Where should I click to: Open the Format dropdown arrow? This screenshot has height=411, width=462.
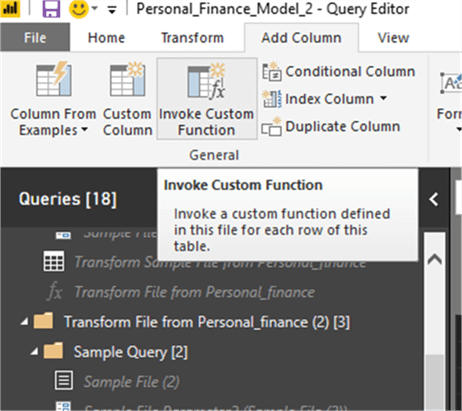point(459,129)
